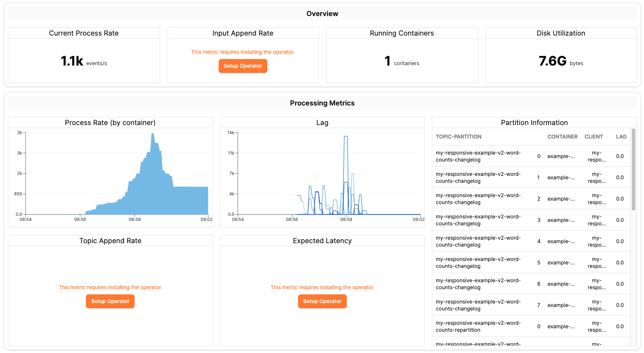The height and width of the screenshot is (353, 644).
Task: Select changelog partition 6 row topic name
Action: point(478,284)
